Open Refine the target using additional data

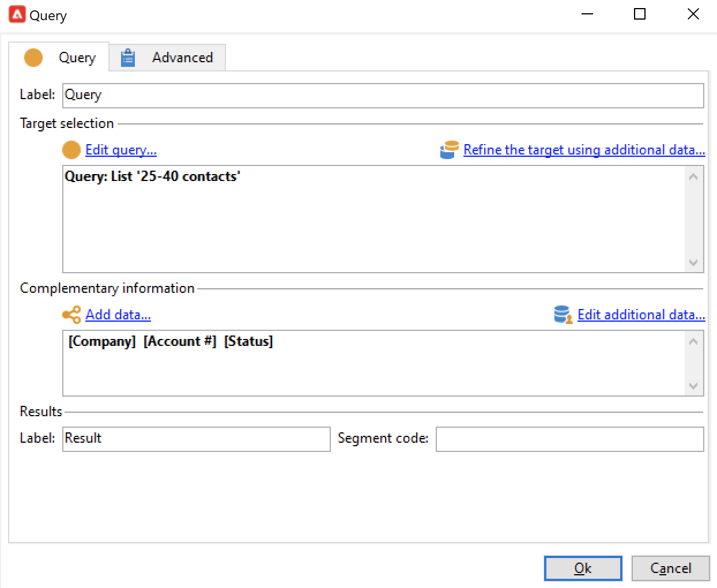[x=584, y=150]
